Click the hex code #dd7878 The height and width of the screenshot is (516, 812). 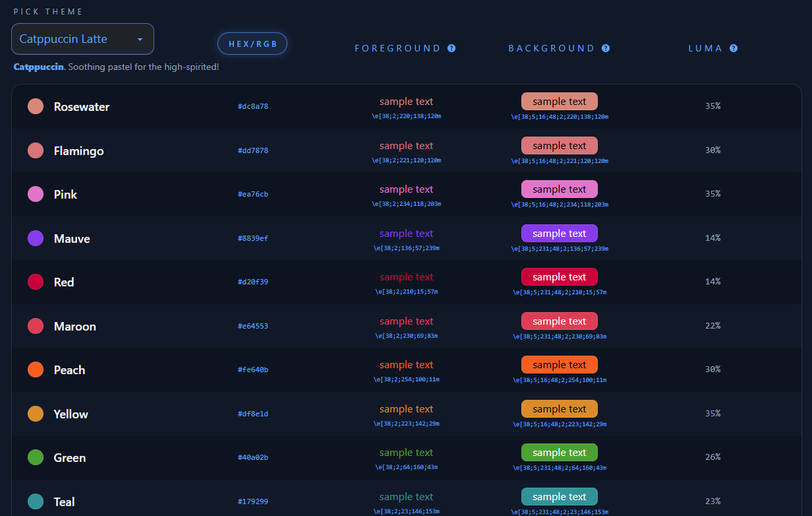pos(253,150)
